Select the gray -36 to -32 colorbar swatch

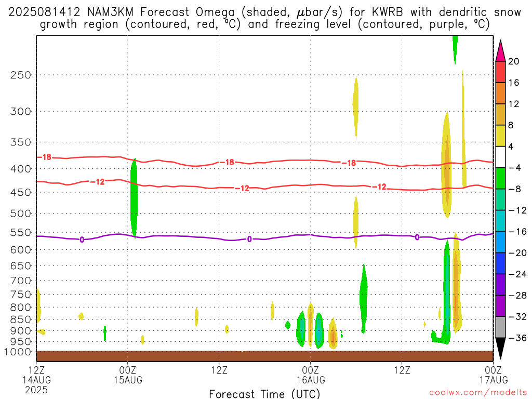pos(500,327)
